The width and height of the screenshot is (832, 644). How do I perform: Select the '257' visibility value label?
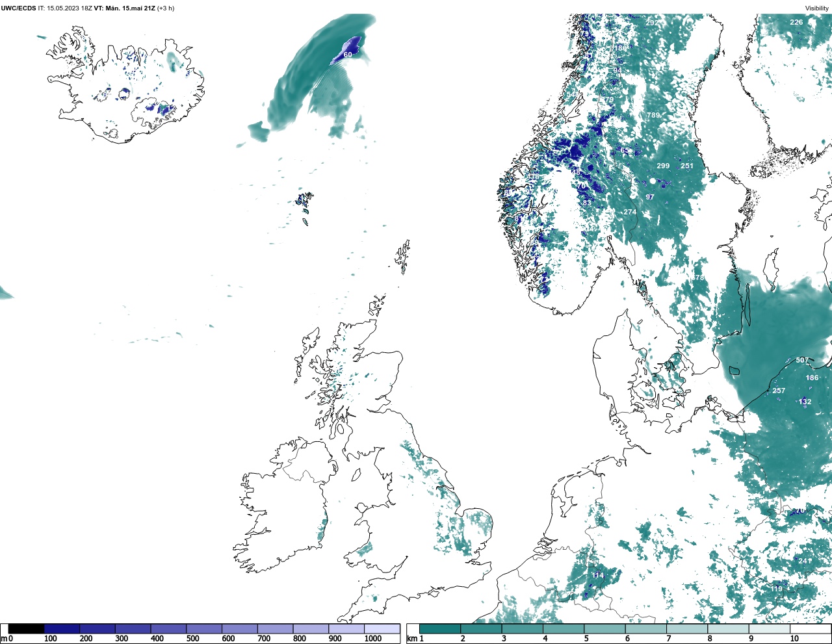[x=779, y=391]
